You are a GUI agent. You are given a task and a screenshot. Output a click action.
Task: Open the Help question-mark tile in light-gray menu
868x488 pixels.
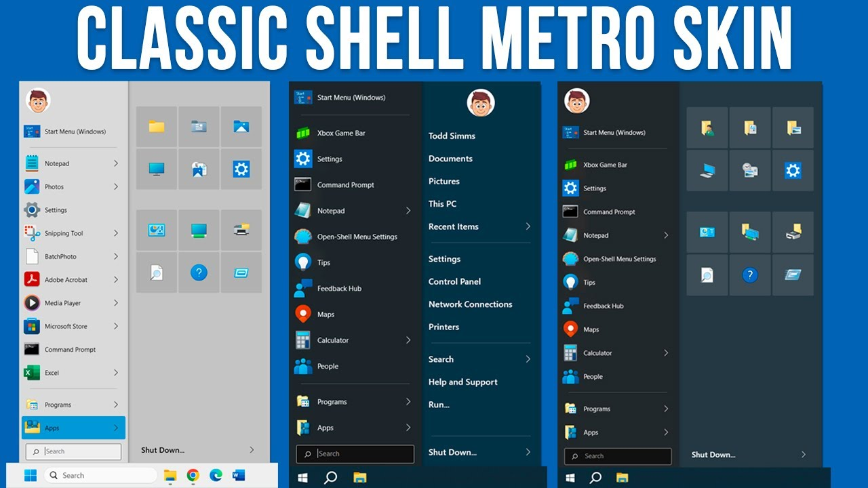[199, 272]
